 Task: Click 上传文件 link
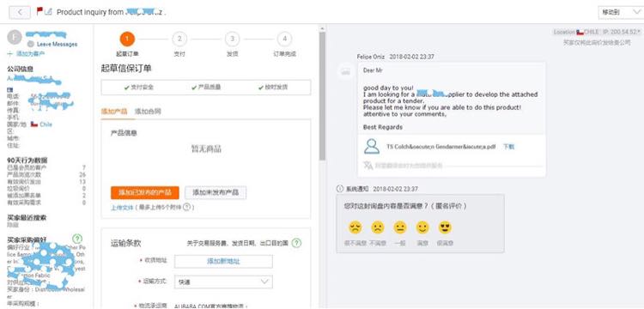click(122, 208)
